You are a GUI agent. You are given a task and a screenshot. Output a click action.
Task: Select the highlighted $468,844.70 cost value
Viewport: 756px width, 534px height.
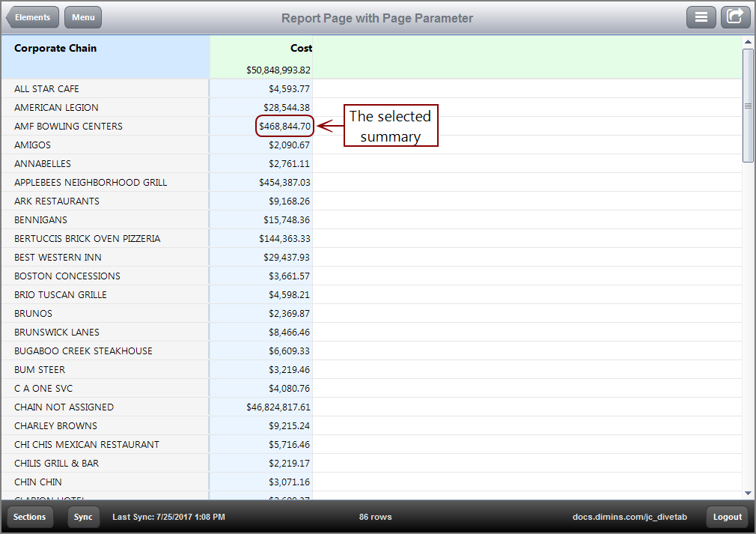click(284, 127)
